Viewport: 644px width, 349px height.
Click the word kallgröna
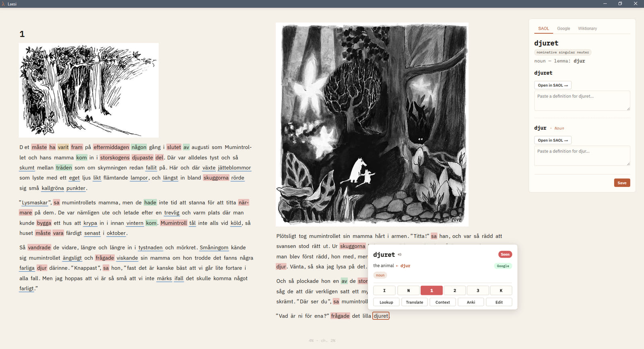(x=53, y=188)
